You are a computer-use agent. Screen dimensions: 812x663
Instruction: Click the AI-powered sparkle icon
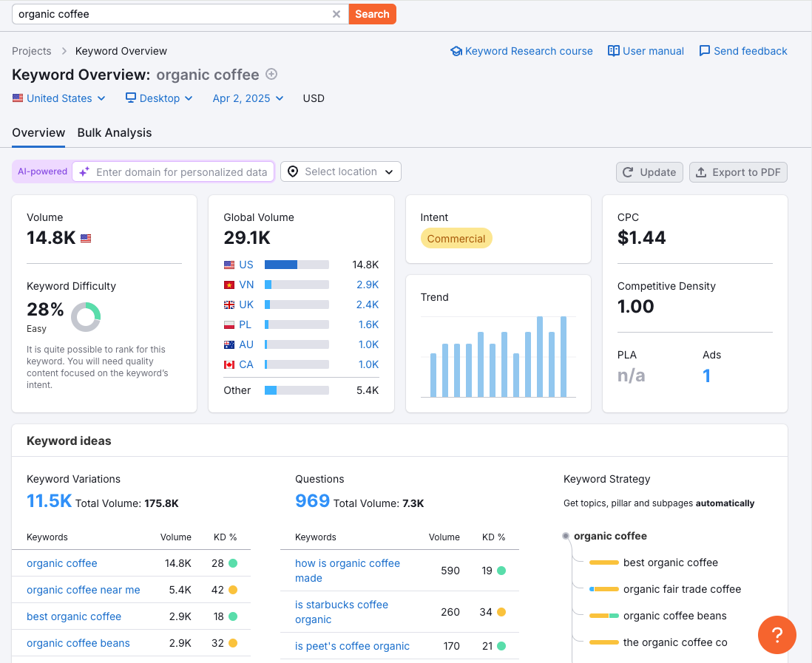coord(84,171)
